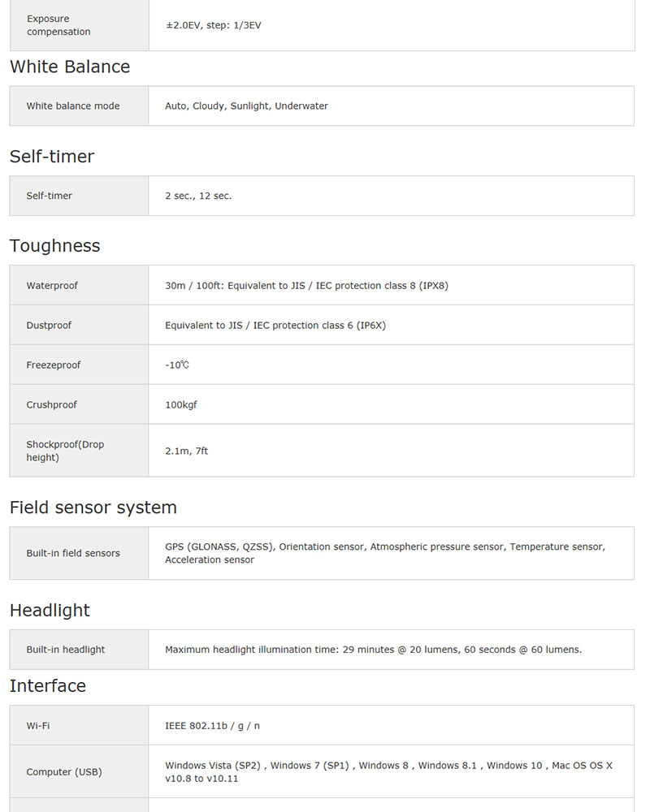Screen dimensions: 650x812
Task: Click the -10℃ freezeproof value
Action: (177, 365)
